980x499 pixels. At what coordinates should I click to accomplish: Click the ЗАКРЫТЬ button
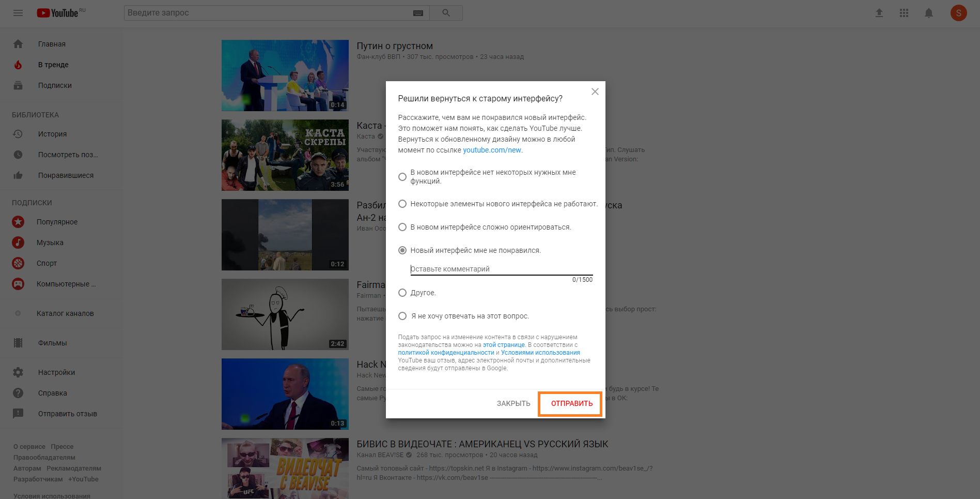point(514,403)
